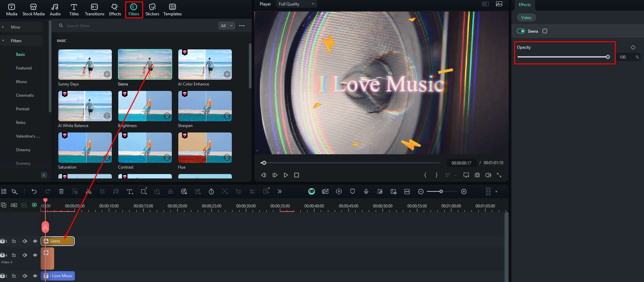Stop the preview playback

(x=297, y=175)
